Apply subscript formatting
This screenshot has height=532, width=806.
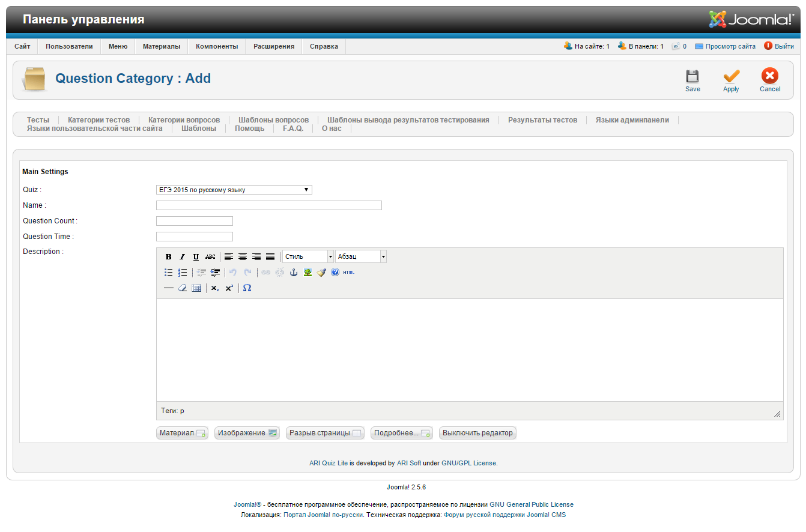[215, 288]
